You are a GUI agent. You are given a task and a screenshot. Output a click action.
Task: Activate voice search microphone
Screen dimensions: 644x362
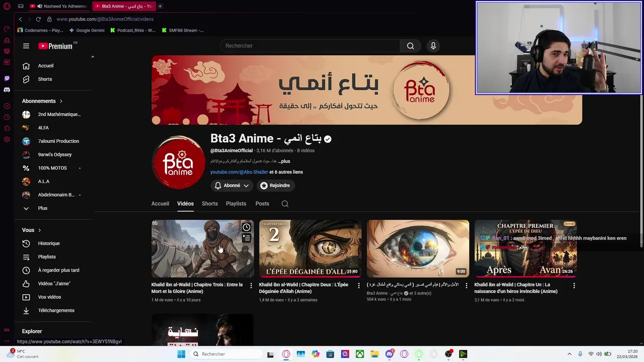pyautogui.click(x=433, y=46)
